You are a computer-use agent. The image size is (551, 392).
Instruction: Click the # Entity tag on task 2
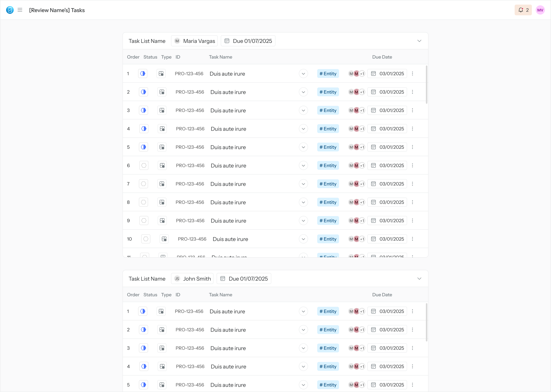[x=328, y=92]
